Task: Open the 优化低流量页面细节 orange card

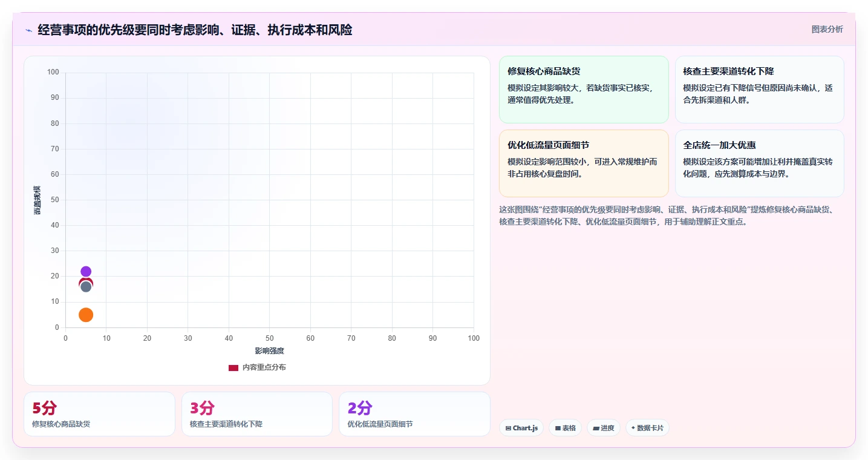Action: tap(584, 163)
